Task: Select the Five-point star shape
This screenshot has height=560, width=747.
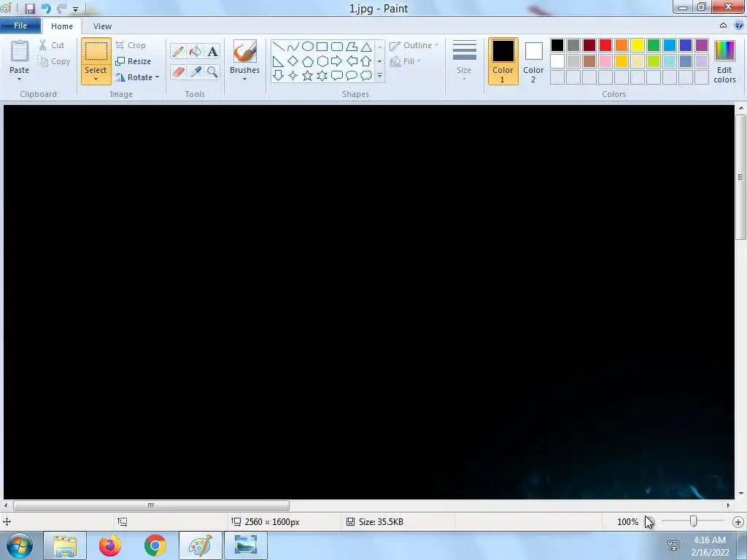Action: coord(308,75)
